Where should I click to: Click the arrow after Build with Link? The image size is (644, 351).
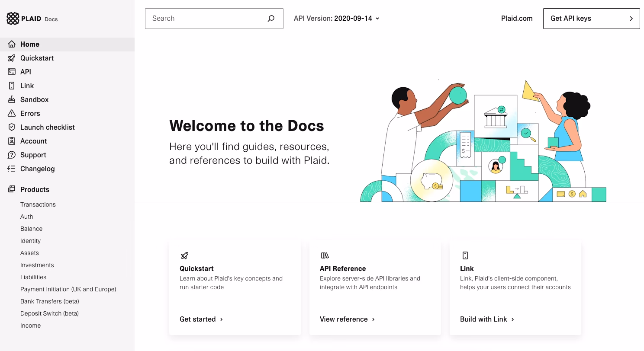click(512, 319)
